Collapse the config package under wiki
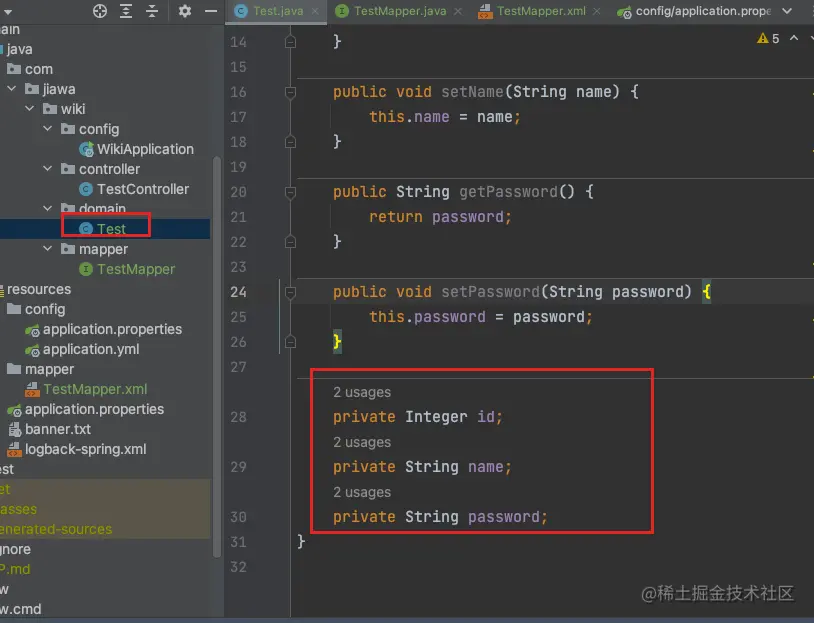 (x=47, y=128)
